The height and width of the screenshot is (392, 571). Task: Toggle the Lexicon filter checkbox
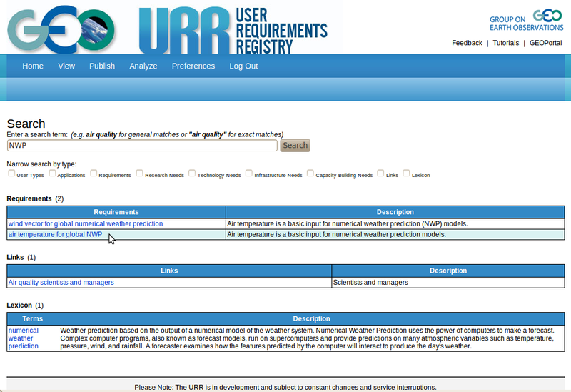pyautogui.click(x=407, y=174)
